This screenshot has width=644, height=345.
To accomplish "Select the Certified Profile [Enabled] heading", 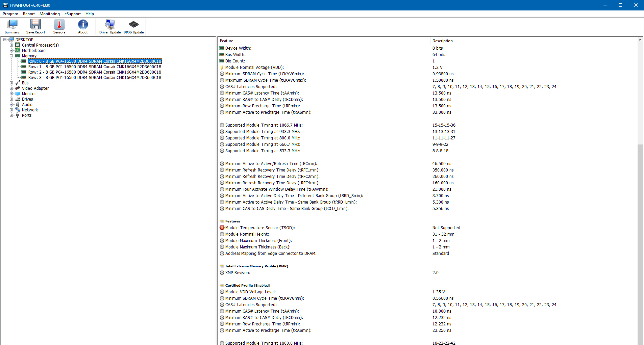I will [248, 285].
